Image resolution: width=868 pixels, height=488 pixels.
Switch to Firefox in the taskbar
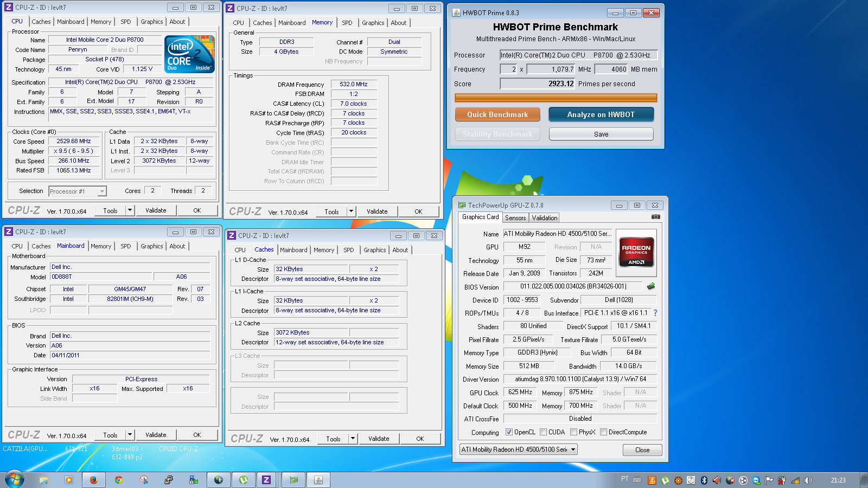click(x=93, y=480)
